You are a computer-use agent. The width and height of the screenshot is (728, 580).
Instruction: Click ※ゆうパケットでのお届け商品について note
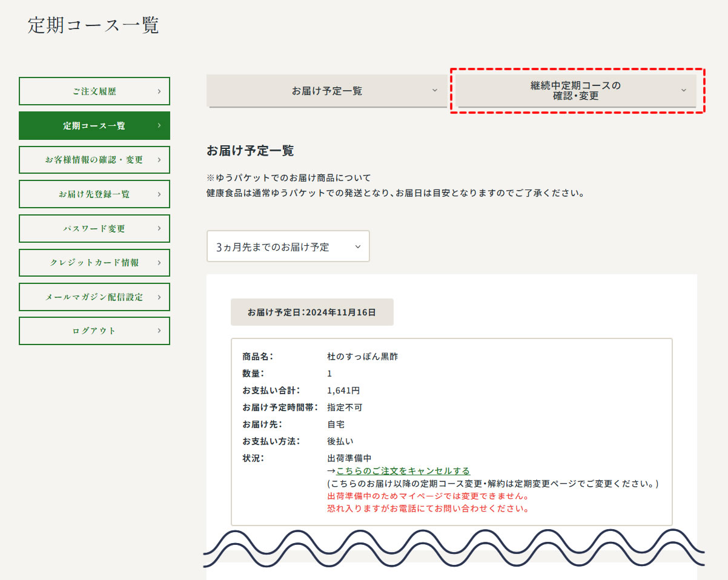pos(289,178)
